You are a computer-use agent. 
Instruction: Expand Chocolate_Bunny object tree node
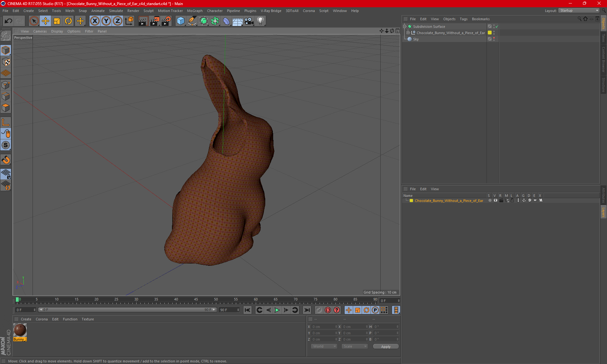pos(408,33)
